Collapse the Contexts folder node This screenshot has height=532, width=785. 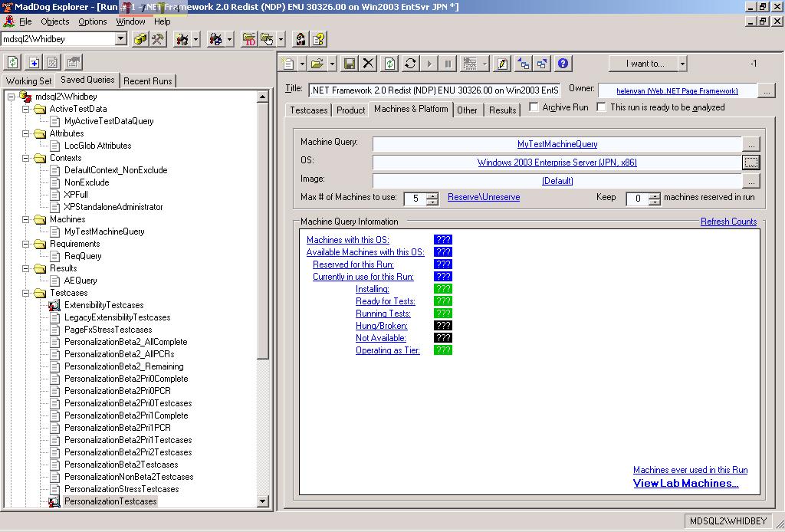[25, 158]
